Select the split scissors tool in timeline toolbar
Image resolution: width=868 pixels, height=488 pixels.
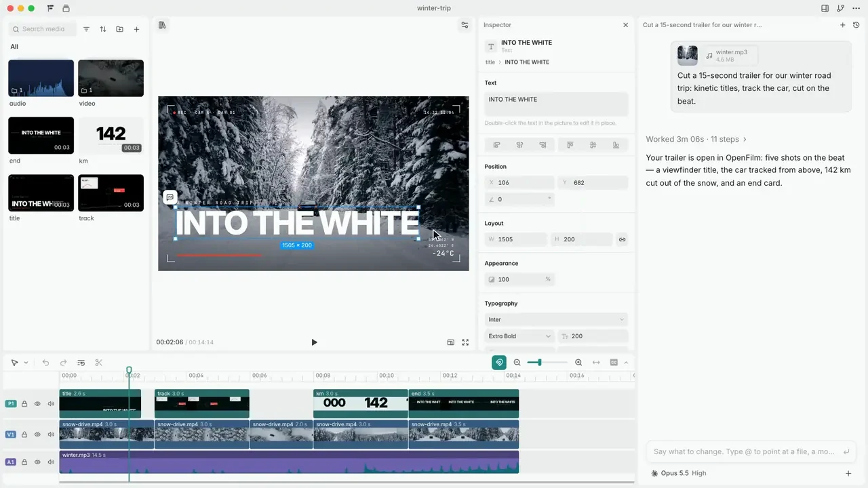click(x=98, y=363)
